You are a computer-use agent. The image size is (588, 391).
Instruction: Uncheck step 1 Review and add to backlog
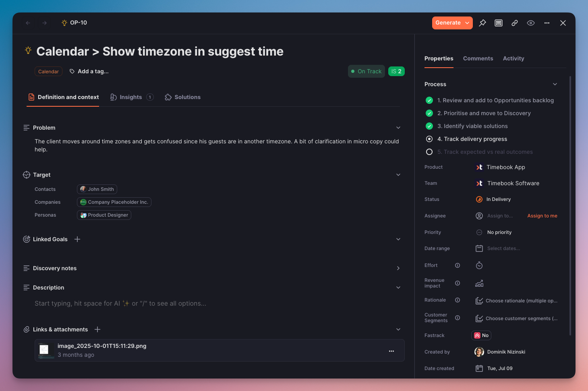429,100
